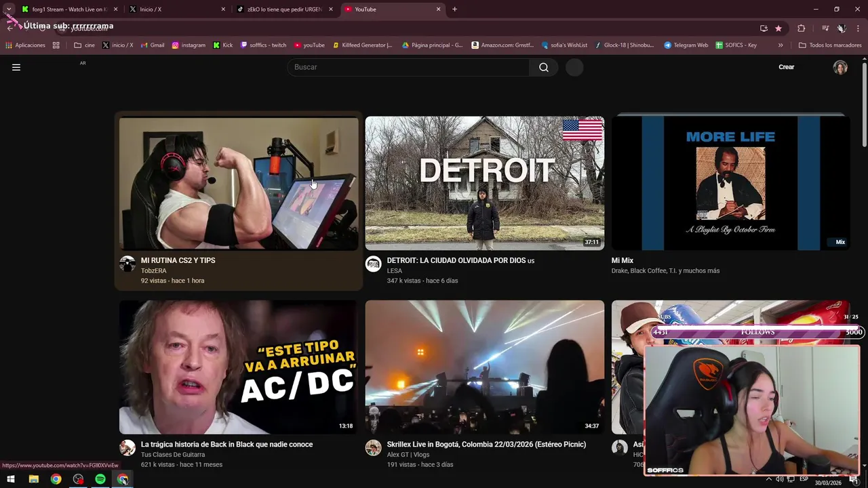
Task: Click the ESP language indicator
Action: click(x=804, y=479)
